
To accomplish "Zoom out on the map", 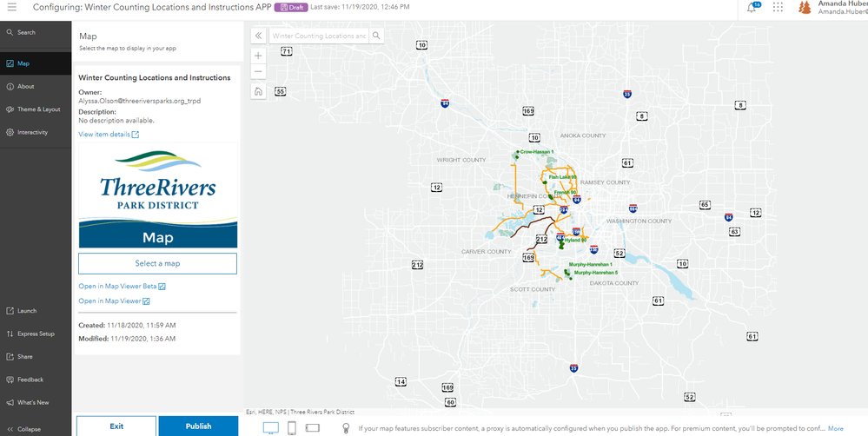I will (259, 72).
